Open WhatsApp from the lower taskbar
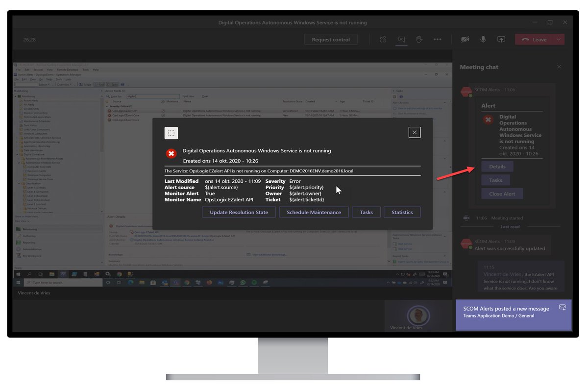The height and width of the screenshot is (387, 588). tap(243, 283)
